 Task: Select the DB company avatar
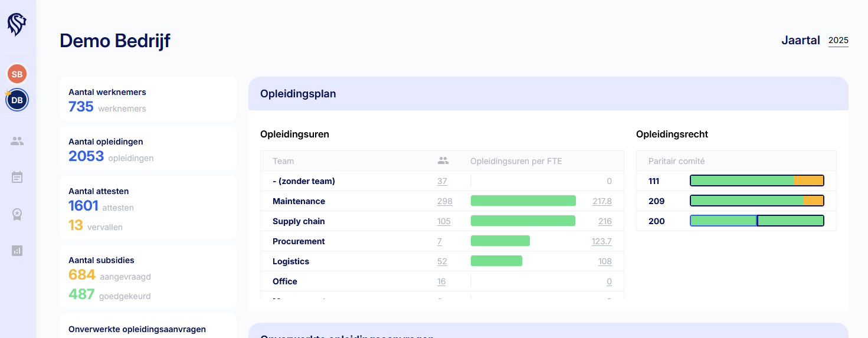point(17,100)
